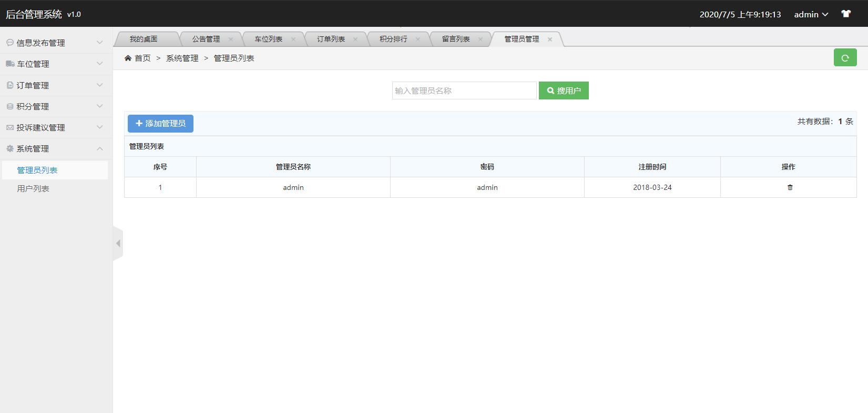The width and height of the screenshot is (868, 413).
Task: Click the green refresh icon button
Action: point(845,58)
